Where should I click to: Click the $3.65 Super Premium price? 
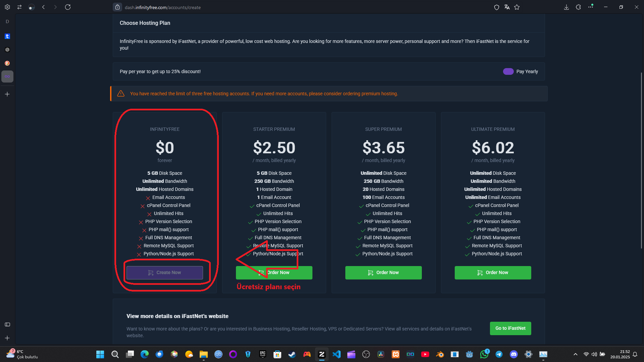click(384, 148)
